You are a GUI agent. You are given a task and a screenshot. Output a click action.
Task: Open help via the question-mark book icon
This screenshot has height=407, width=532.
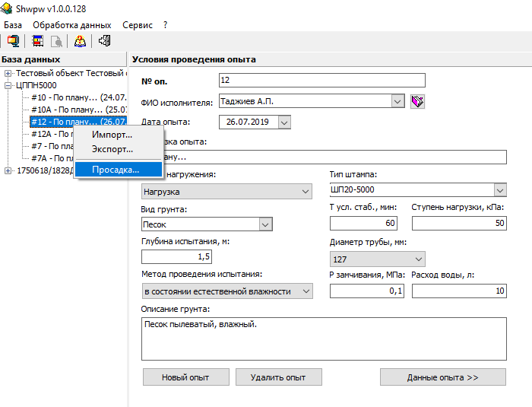pos(80,41)
